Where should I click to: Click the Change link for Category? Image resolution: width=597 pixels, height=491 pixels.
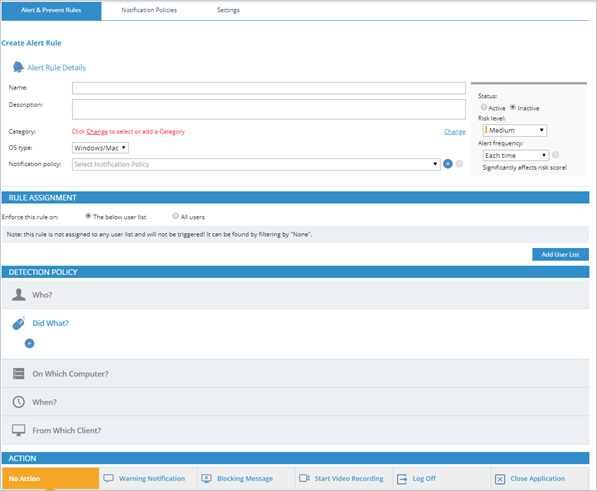pyautogui.click(x=455, y=132)
